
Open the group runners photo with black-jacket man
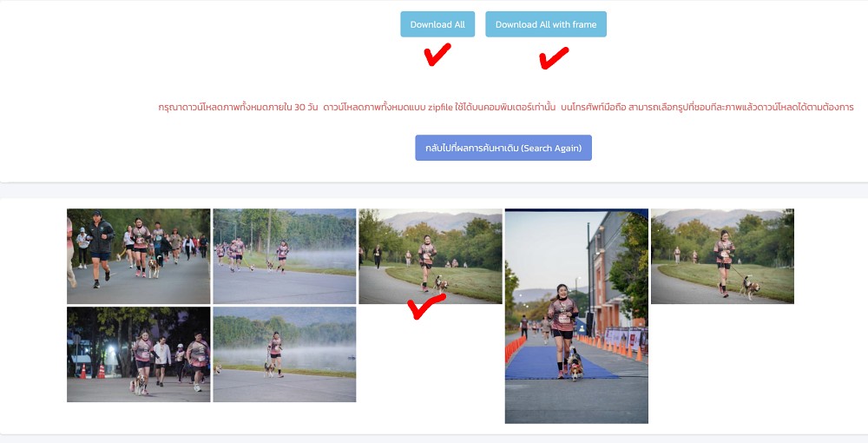[138, 256]
